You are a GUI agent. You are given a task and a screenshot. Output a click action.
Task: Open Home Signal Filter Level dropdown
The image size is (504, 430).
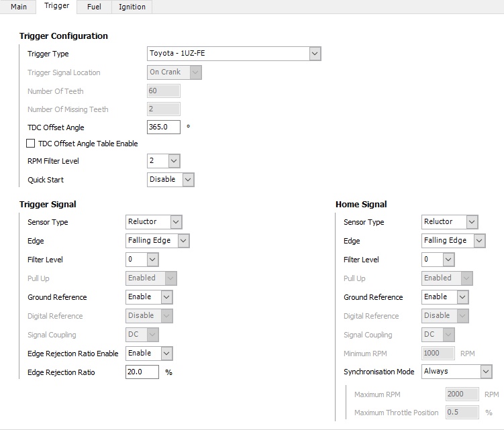[x=438, y=260]
